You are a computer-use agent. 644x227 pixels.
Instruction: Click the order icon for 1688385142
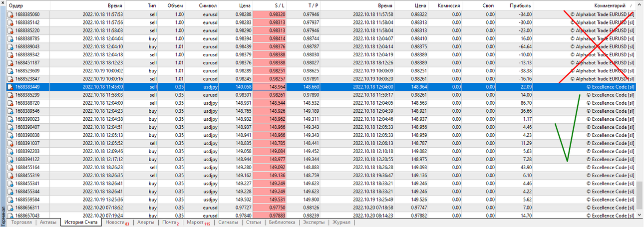click(11, 22)
